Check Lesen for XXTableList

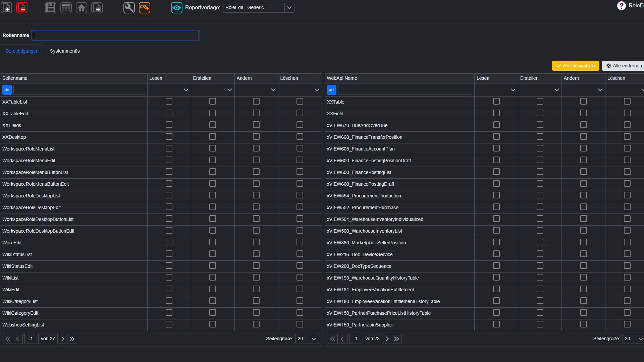169,101
